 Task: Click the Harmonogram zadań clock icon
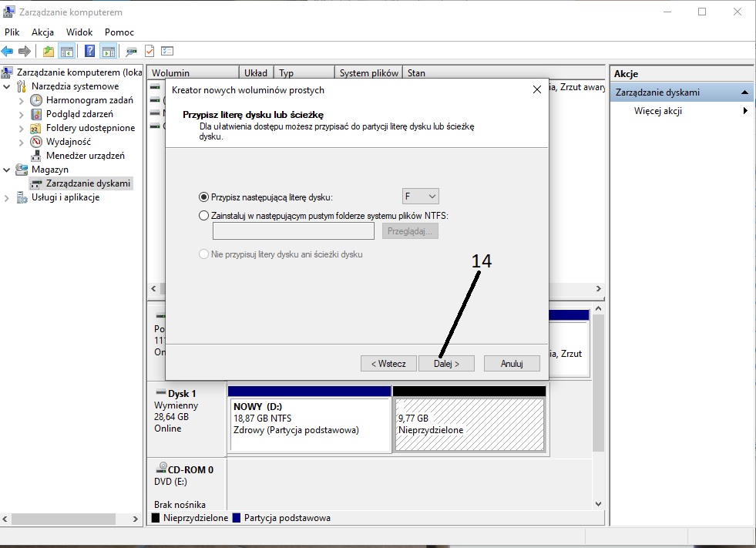(x=36, y=100)
